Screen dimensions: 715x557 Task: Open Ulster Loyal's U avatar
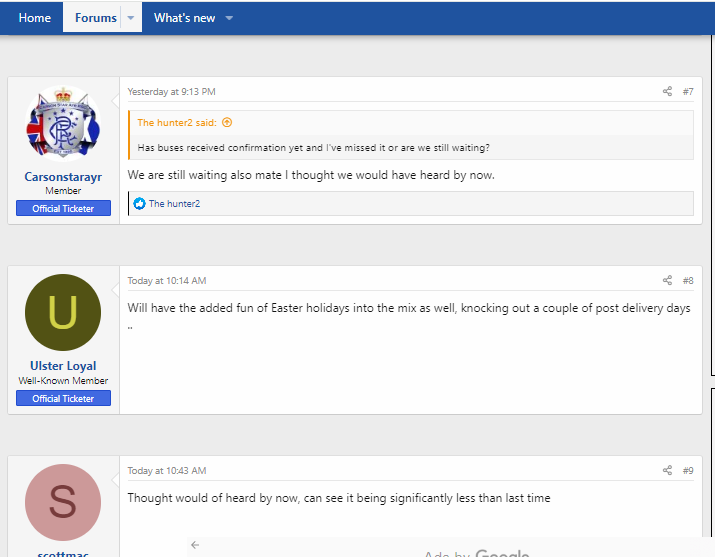click(x=63, y=312)
